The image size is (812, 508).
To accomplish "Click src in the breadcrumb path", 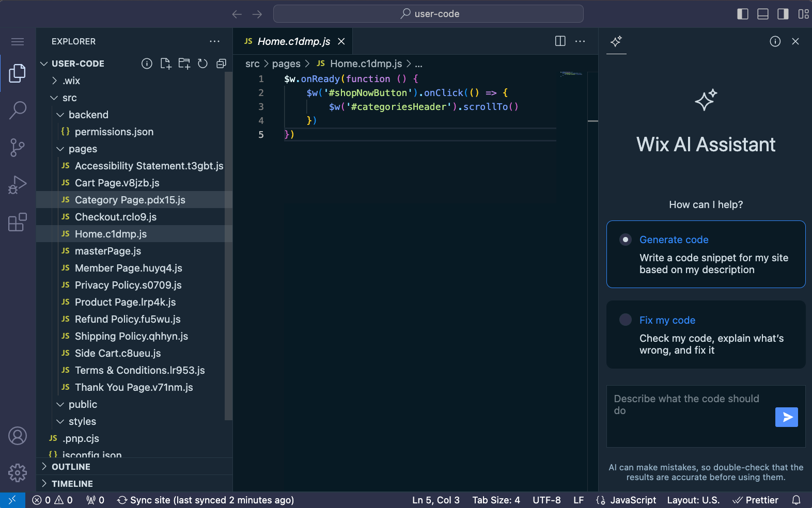I will tap(253, 63).
